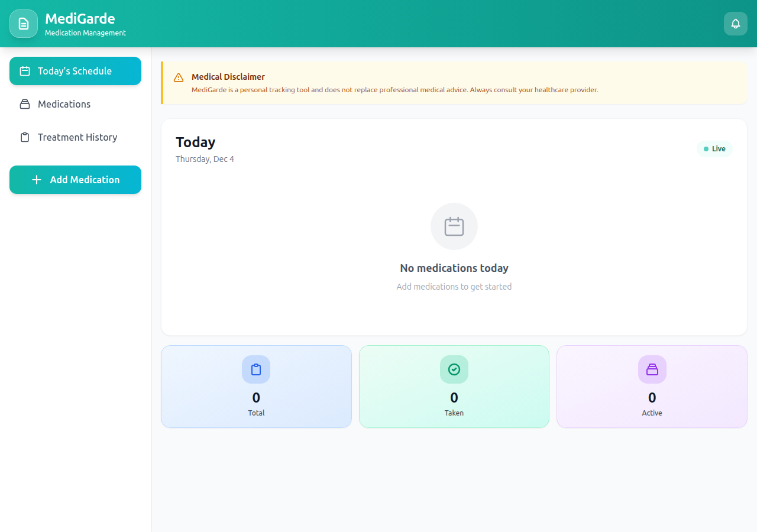The width and height of the screenshot is (757, 532).
Task: Select the Active stats card
Action: pyautogui.click(x=652, y=387)
